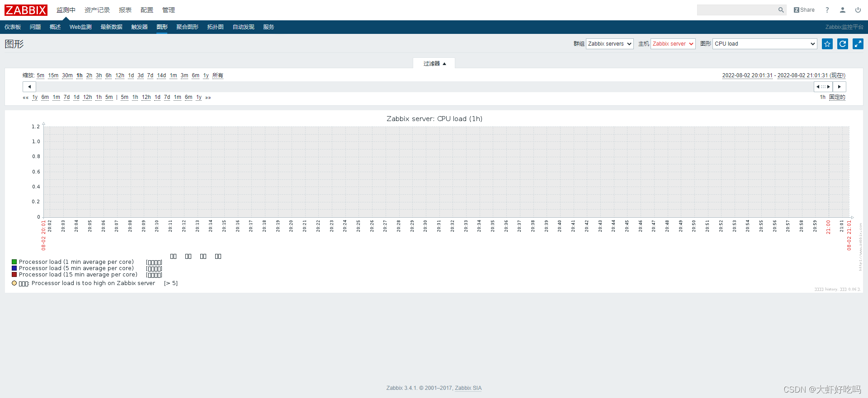The width and height of the screenshot is (868, 398).
Task: Click the search magnifier icon
Action: [x=781, y=10]
